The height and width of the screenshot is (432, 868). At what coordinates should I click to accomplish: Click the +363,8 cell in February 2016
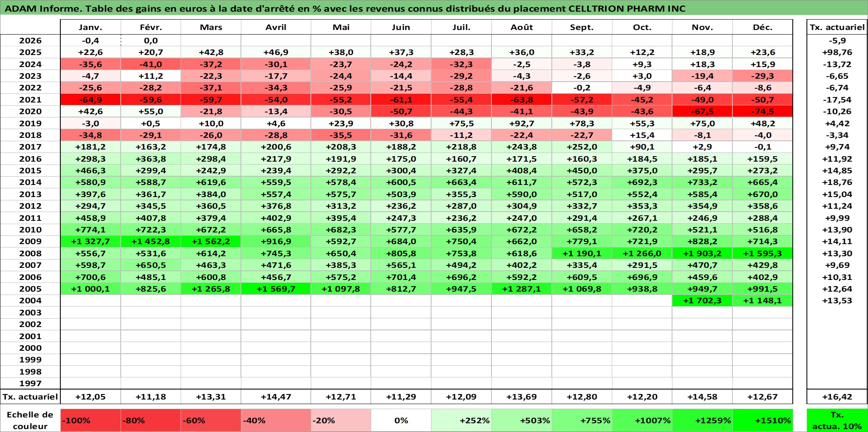pyautogui.click(x=151, y=159)
